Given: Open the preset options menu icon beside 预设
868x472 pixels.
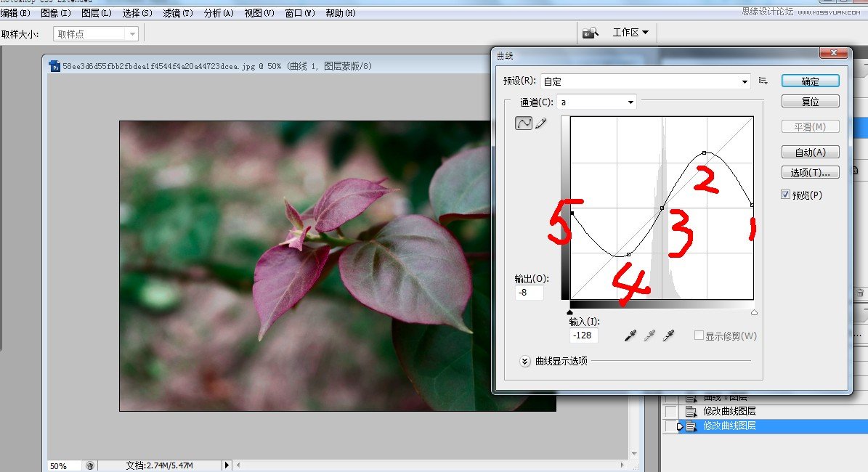Looking at the screenshot, I should 763,81.
